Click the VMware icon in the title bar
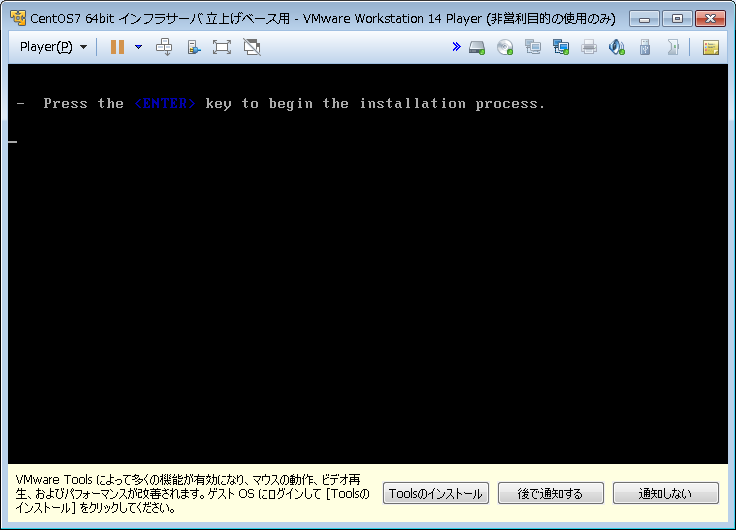 click(x=18, y=18)
